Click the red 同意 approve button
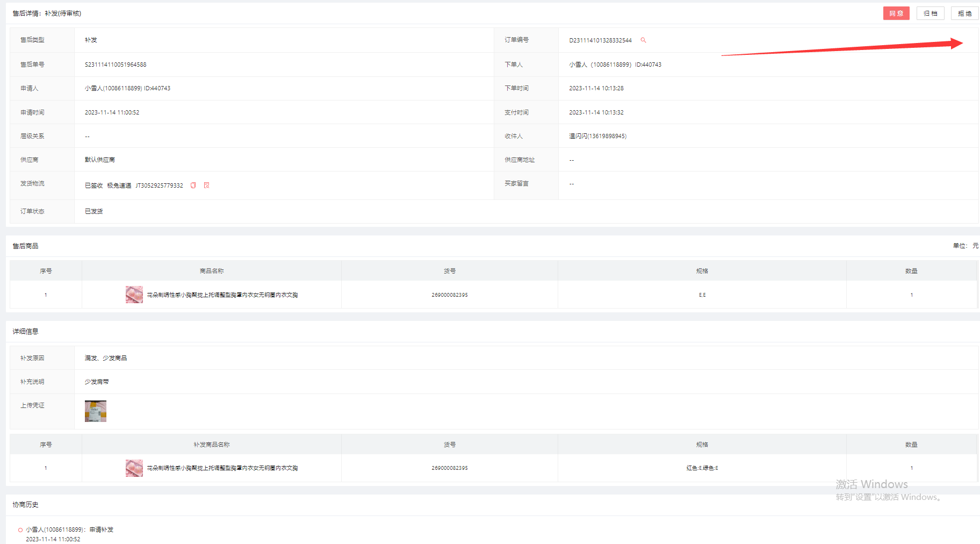This screenshot has height=544, width=980. pos(896,13)
